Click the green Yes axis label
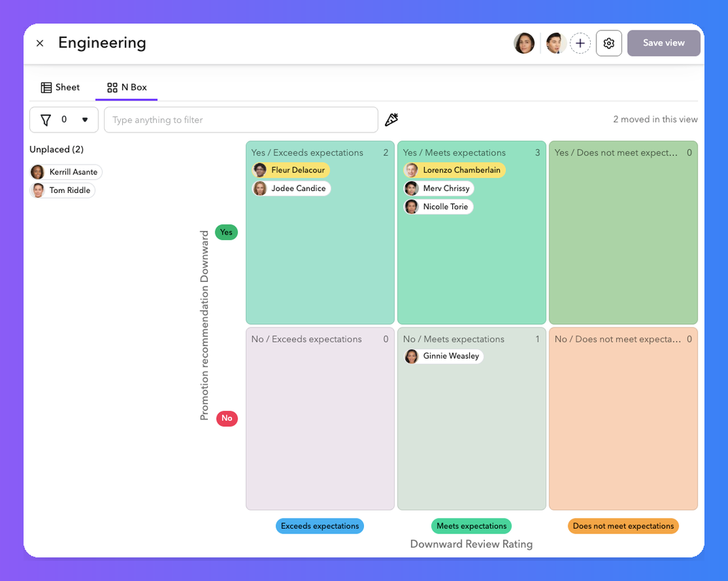 coord(226,232)
